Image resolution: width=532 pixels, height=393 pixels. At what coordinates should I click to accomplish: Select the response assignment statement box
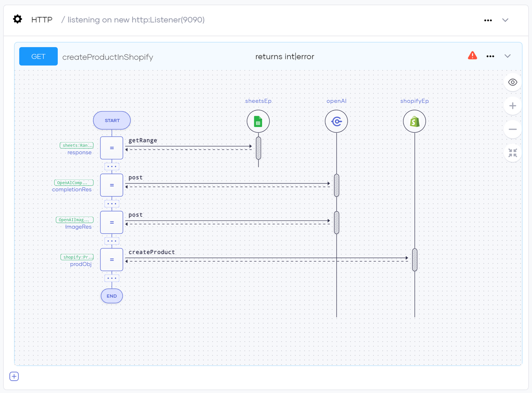[x=112, y=148]
